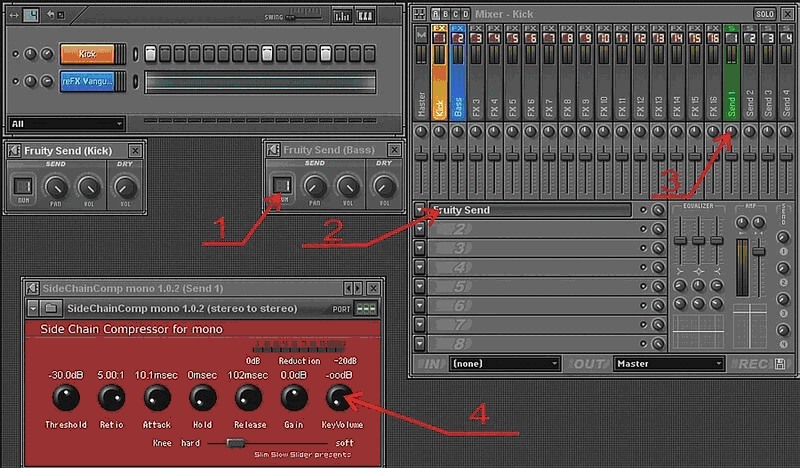
Task: Click the Knee hard-soft slider handle
Action: 236,441
